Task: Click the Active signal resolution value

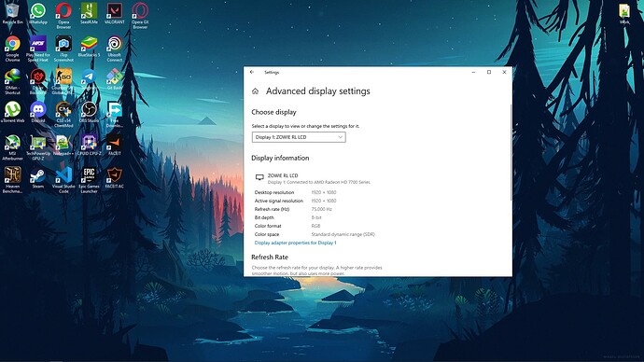Action: (x=324, y=202)
